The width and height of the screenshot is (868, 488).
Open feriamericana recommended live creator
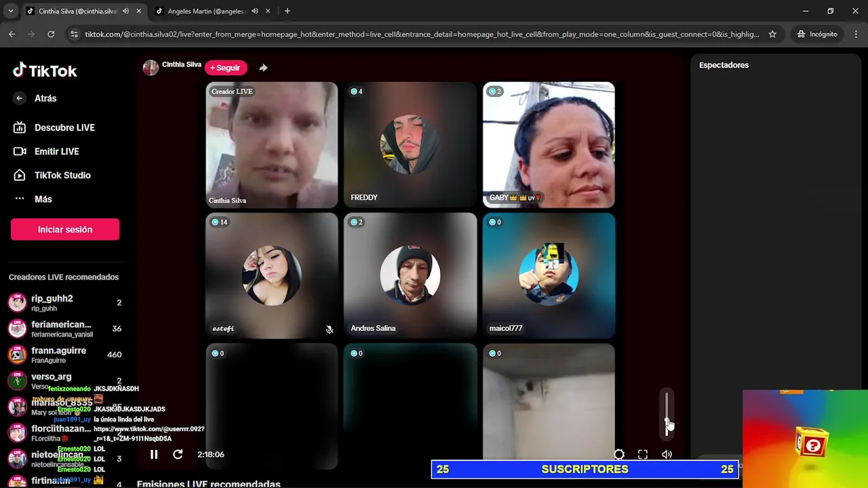click(66, 329)
